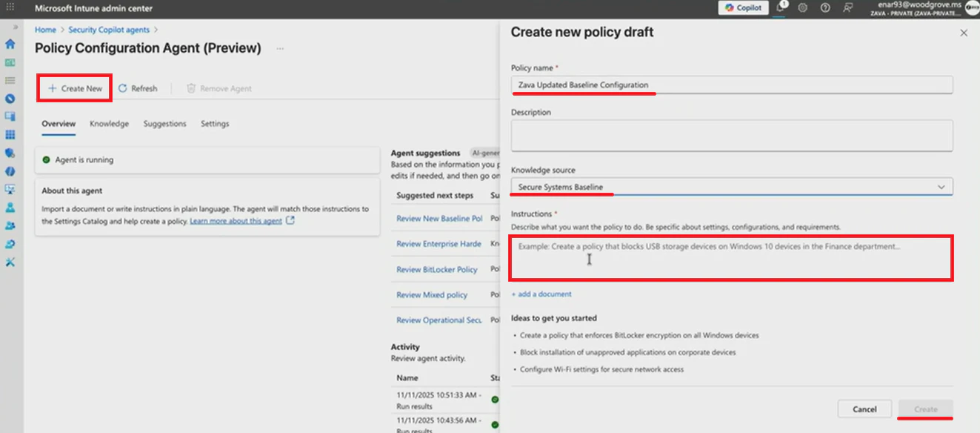The width and height of the screenshot is (980, 433).
Task: Open the Endpoint security shield icon
Action: pos(10,153)
